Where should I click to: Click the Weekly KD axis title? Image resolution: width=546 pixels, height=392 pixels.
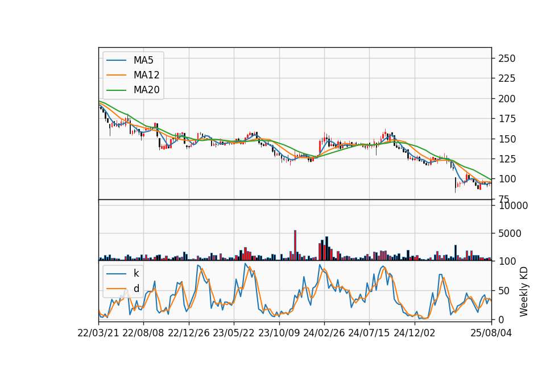524,291
